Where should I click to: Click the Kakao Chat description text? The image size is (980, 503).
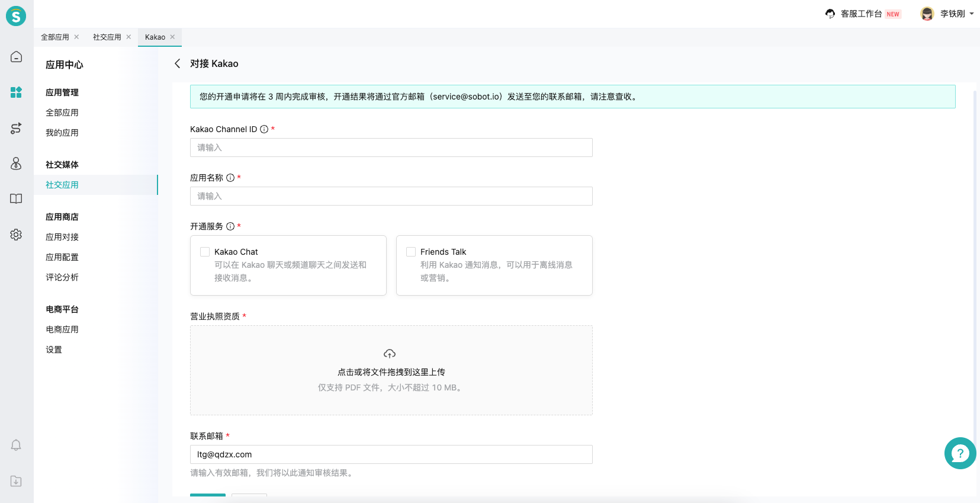290,271
